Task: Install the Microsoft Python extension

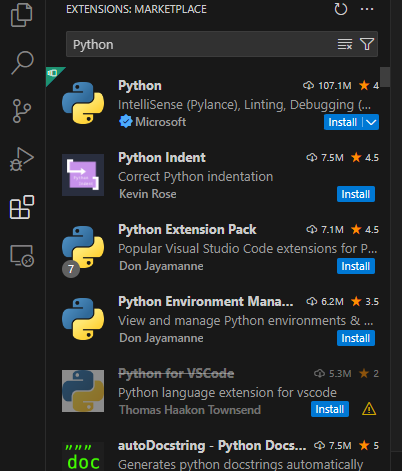Action: tap(343, 122)
